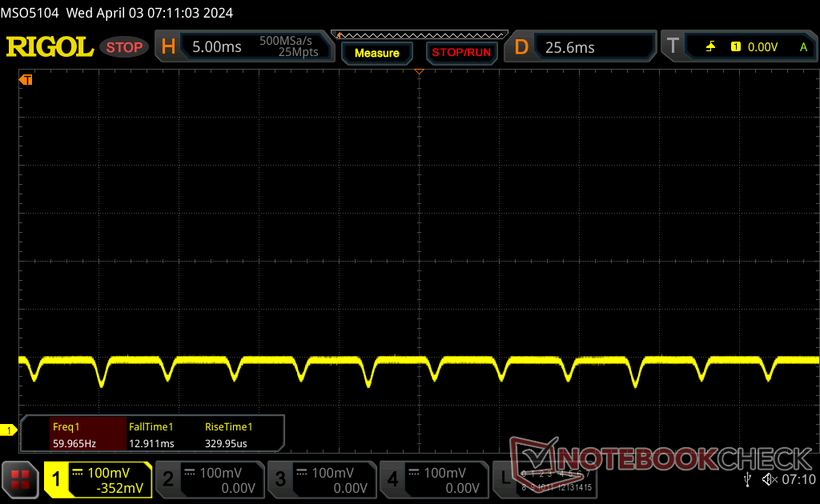The height and width of the screenshot is (504, 820).
Task: Click the USB device status icon
Action: click(747, 479)
